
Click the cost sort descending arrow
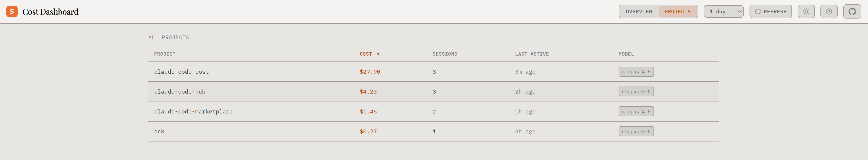[x=378, y=54]
